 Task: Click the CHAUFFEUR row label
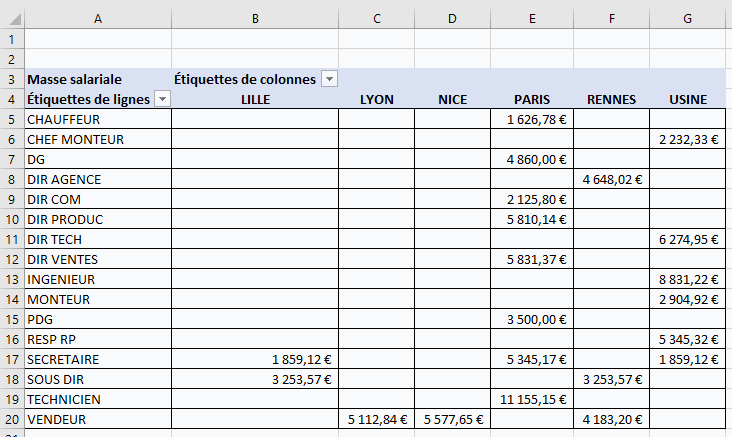tap(97, 119)
